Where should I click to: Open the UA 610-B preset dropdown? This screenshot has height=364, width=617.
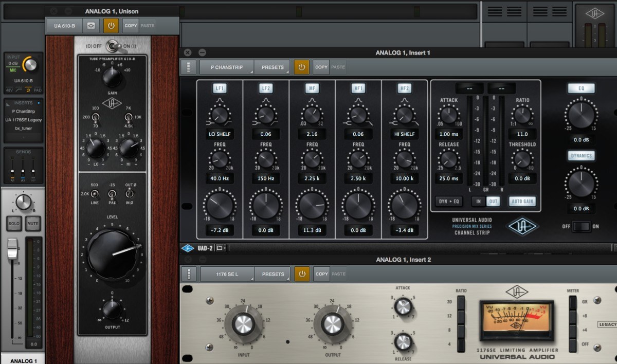[65, 25]
